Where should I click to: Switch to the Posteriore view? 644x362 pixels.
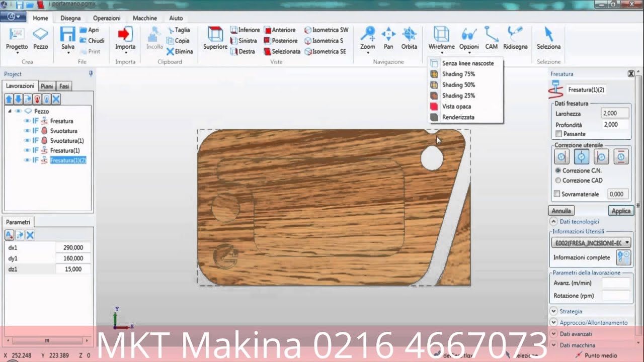(x=281, y=41)
